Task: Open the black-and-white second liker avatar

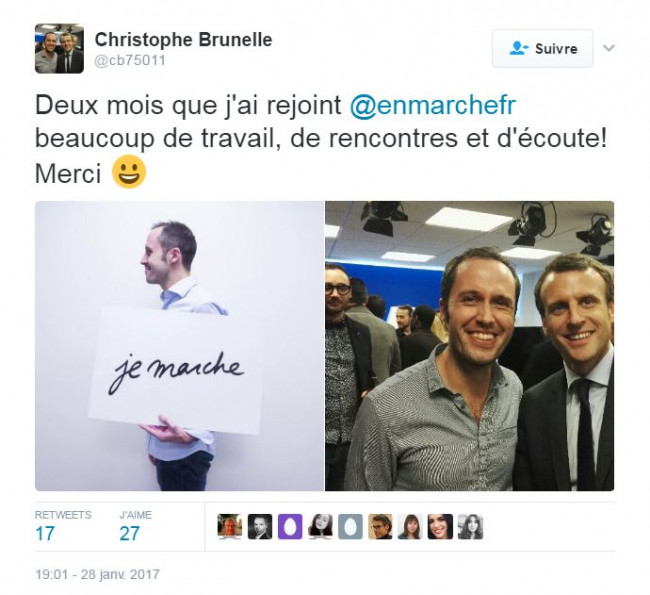Action: pos(260,527)
